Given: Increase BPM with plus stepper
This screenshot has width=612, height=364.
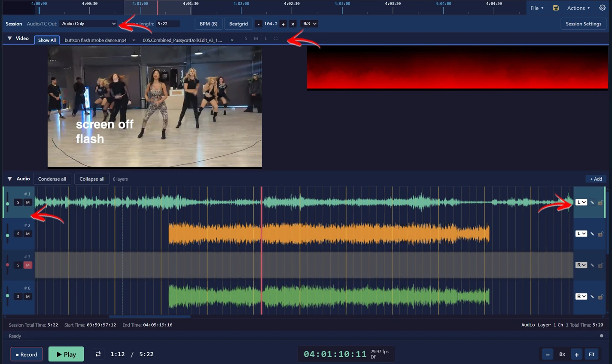Looking at the screenshot, I should click(283, 24).
